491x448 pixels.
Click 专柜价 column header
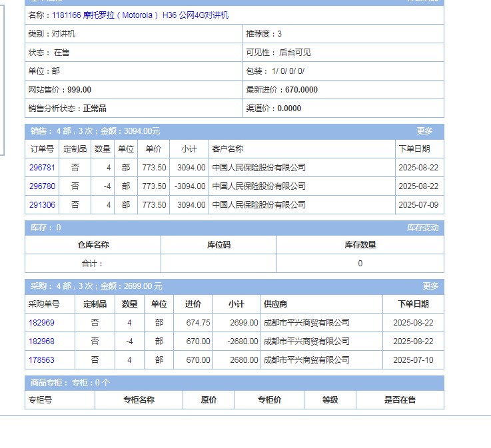point(269,400)
